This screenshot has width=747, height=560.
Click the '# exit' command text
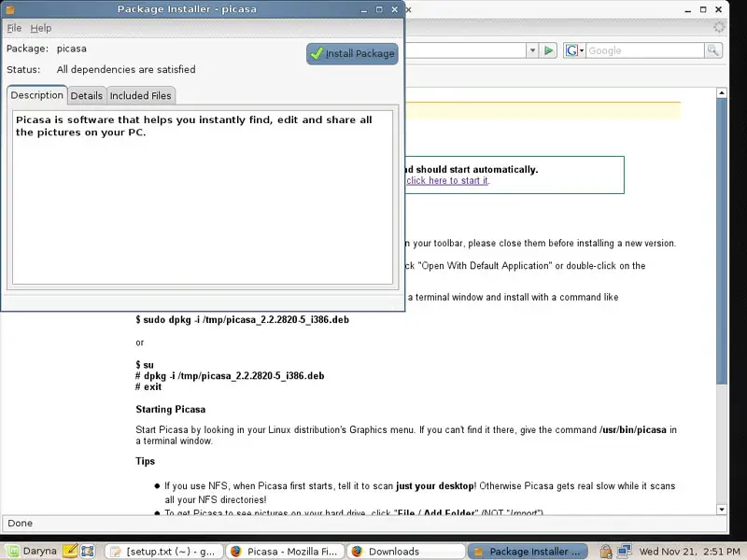(148, 386)
